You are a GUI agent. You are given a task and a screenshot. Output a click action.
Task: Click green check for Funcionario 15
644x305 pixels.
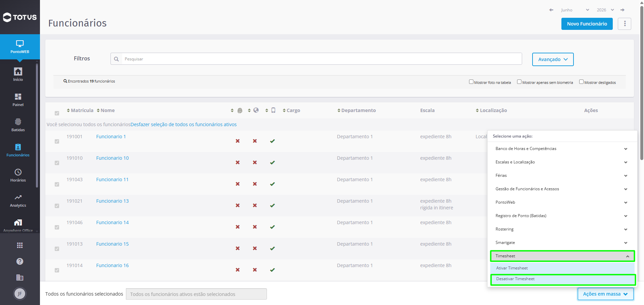(x=272, y=248)
